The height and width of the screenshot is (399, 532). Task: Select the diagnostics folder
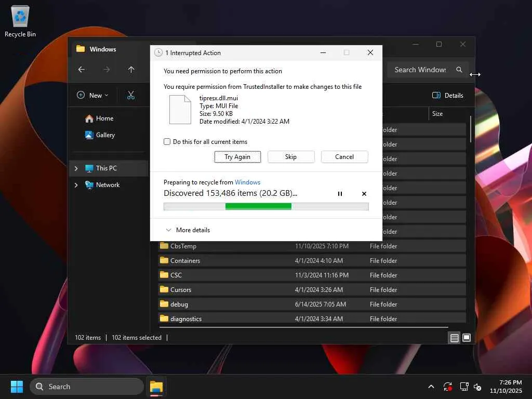point(312,318)
